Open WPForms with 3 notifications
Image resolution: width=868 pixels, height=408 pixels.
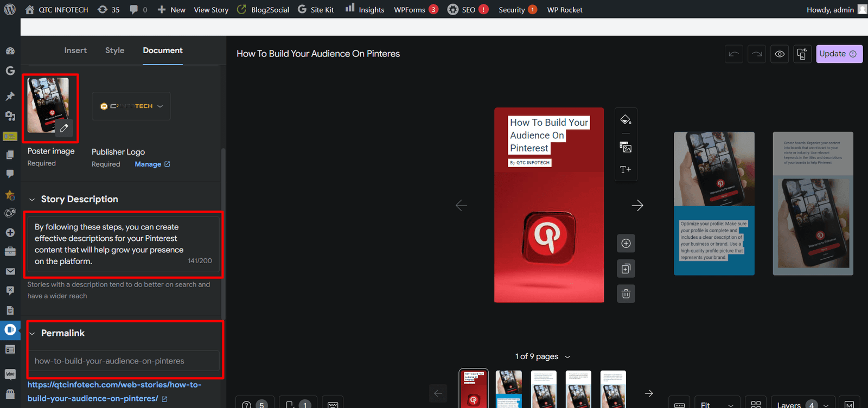(x=416, y=9)
